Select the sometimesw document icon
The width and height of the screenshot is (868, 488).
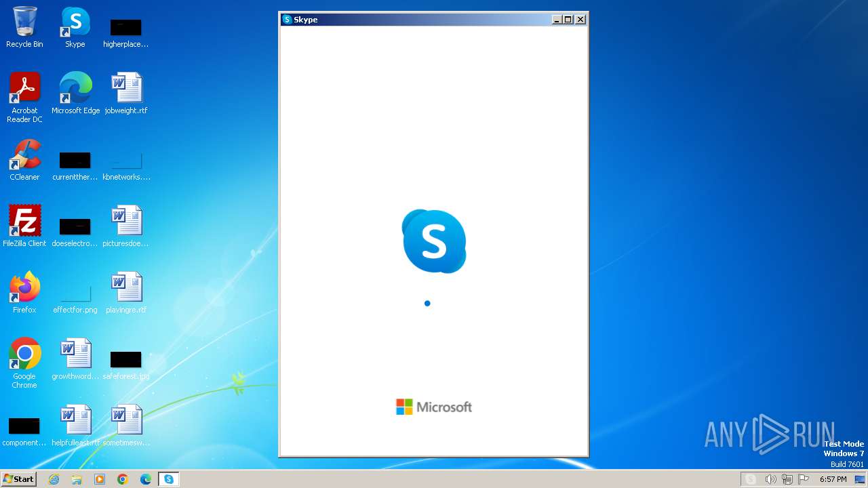point(126,425)
